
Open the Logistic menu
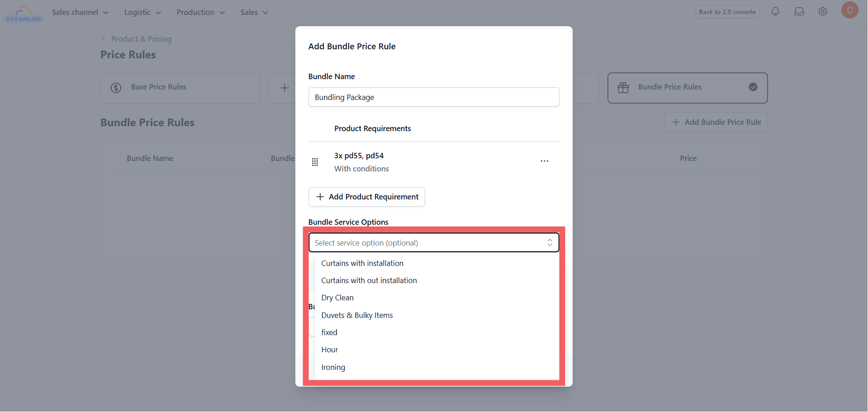pos(142,12)
